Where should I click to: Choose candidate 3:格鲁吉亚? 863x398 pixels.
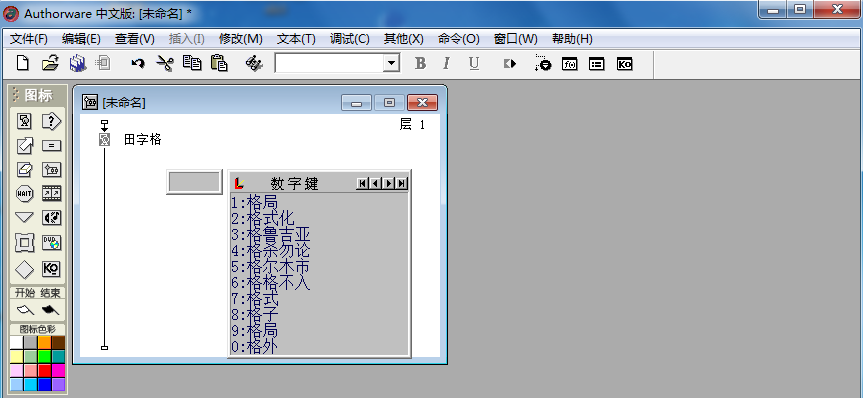(x=271, y=235)
